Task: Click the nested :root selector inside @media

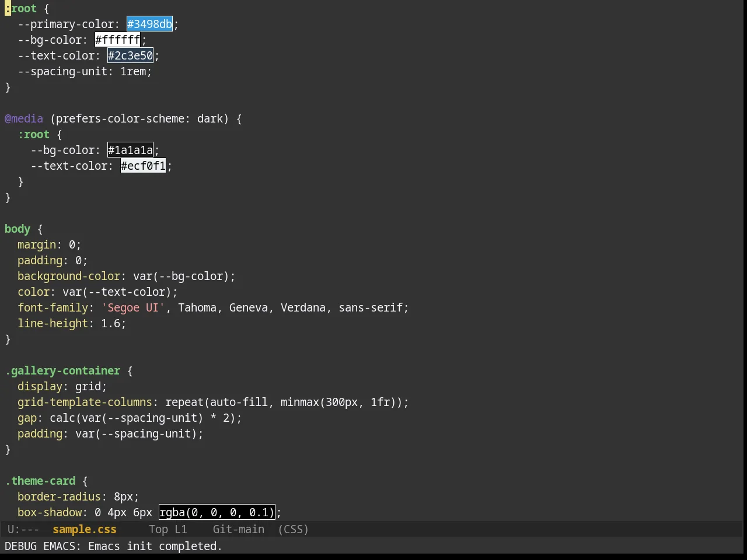Action: pos(34,134)
